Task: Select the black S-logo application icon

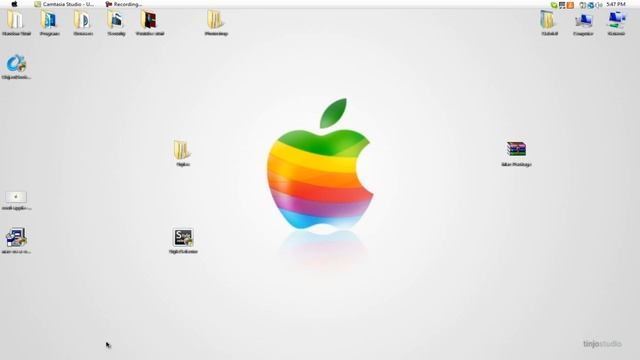Action: coord(183,241)
